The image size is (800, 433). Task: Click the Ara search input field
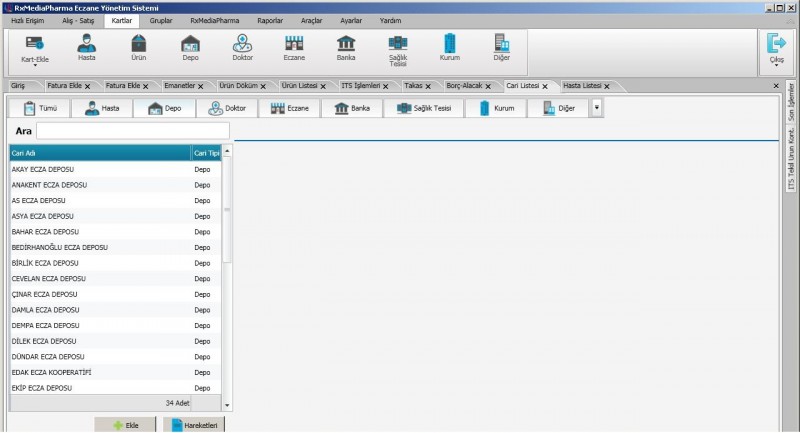[x=132, y=131]
